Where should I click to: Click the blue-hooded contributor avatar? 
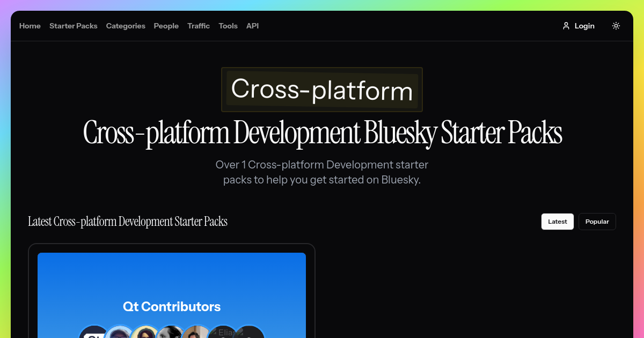point(119,333)
